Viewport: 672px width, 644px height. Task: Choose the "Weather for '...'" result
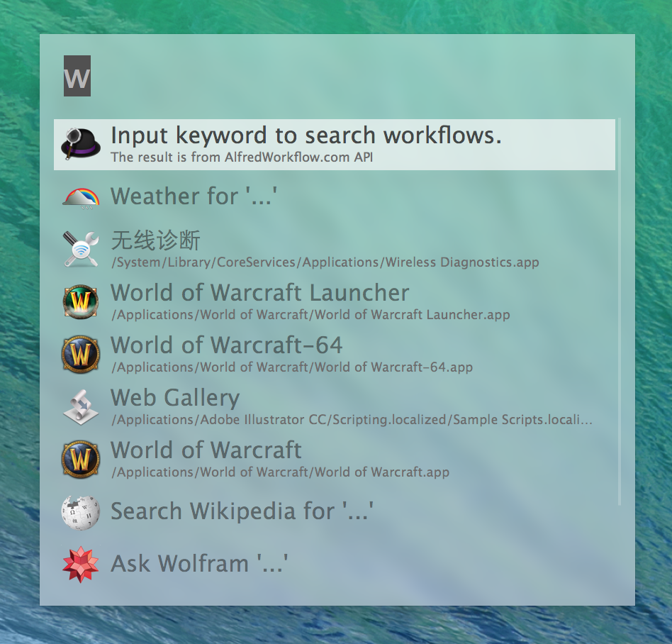[x=193, y=196]
